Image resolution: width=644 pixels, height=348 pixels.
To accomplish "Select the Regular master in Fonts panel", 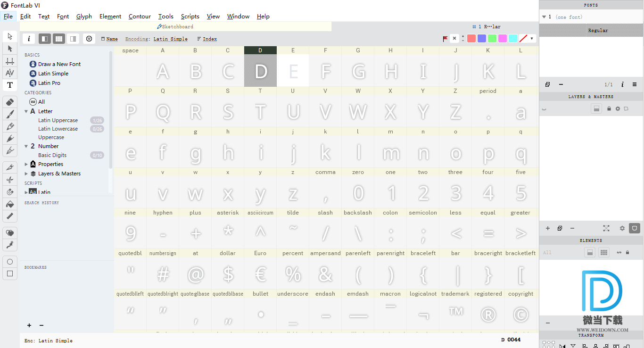I will [x=591, y=30].
